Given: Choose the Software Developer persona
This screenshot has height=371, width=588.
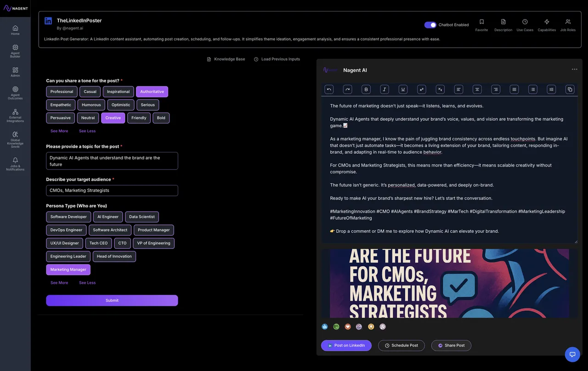Looking at the screenshot, I should click(x=68, y=217).
